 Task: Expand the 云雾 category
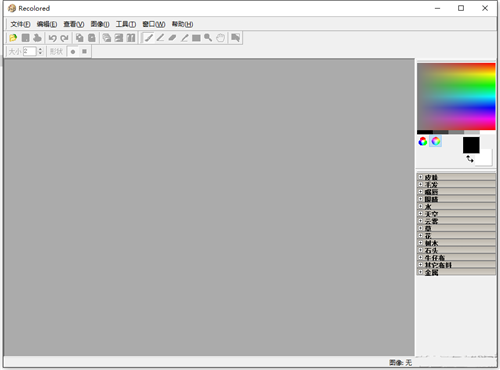click(x=421, y=221)
